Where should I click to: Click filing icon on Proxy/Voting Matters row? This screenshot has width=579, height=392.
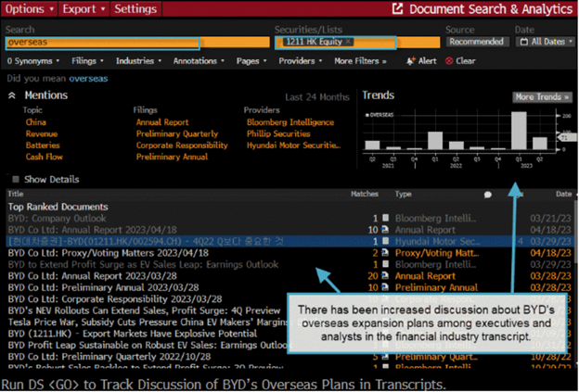click(385, 253)
